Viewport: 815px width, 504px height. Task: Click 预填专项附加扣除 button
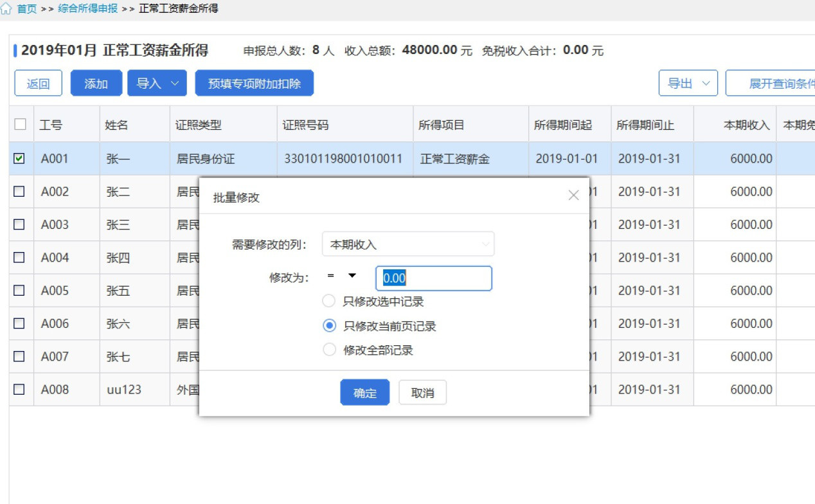tap(255, 84)
